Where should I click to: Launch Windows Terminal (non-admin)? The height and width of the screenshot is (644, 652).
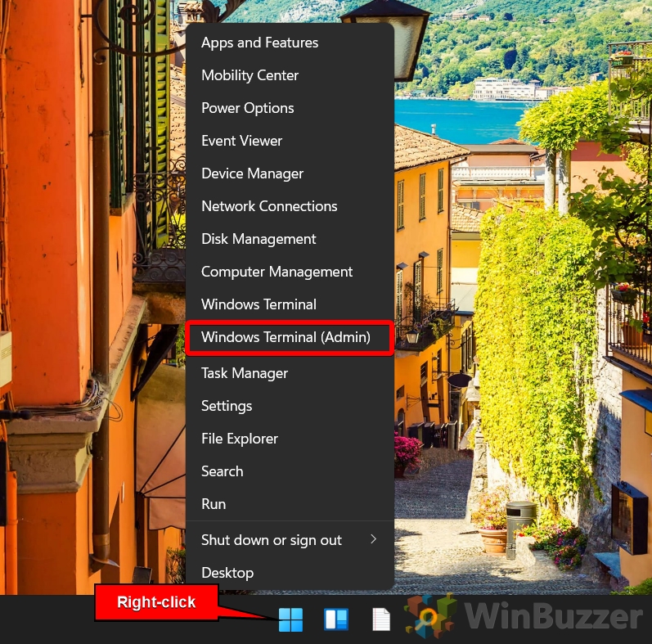pyautogui.click(x=290, y=304)
